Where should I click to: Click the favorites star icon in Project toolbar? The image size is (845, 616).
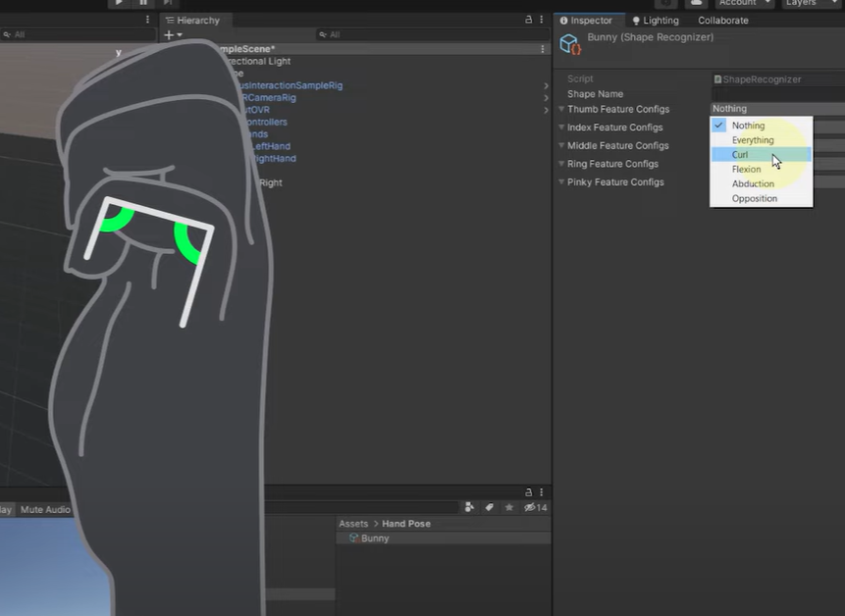coord(508,507)
